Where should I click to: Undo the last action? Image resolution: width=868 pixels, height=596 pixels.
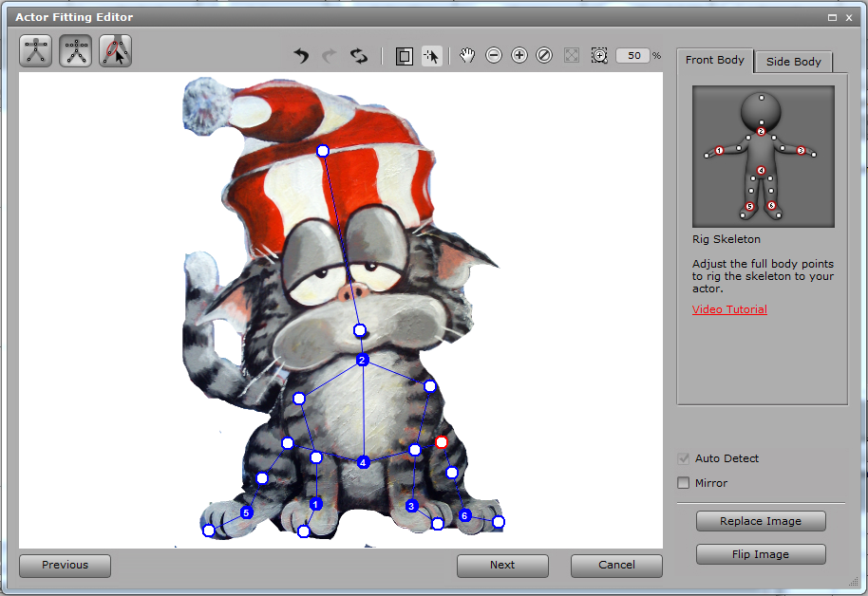point(301,55)
